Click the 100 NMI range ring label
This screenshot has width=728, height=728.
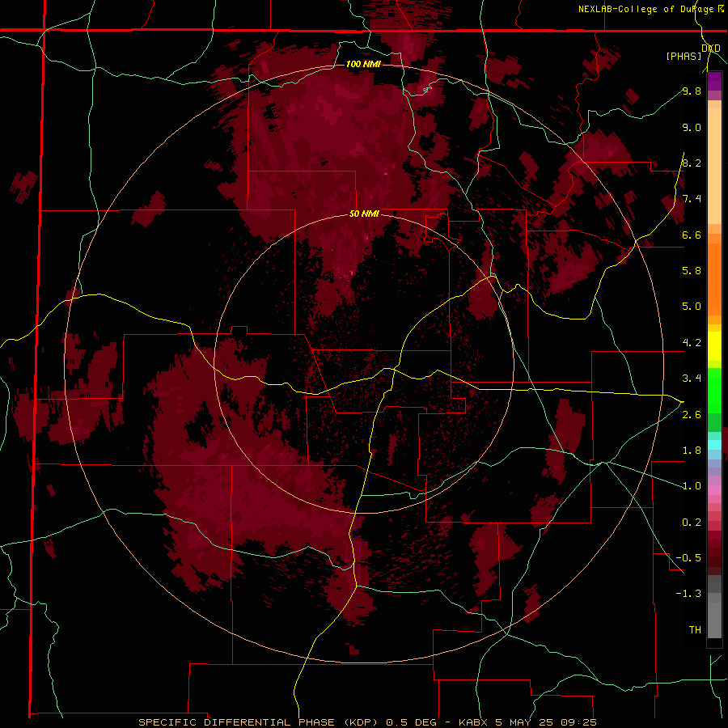coord(363,64)
